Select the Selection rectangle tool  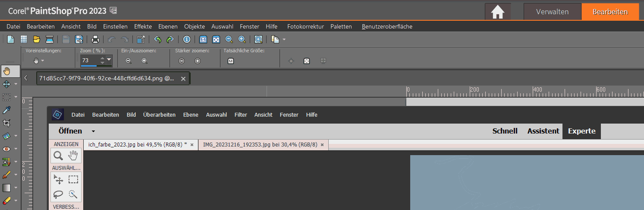pos(6,97)
